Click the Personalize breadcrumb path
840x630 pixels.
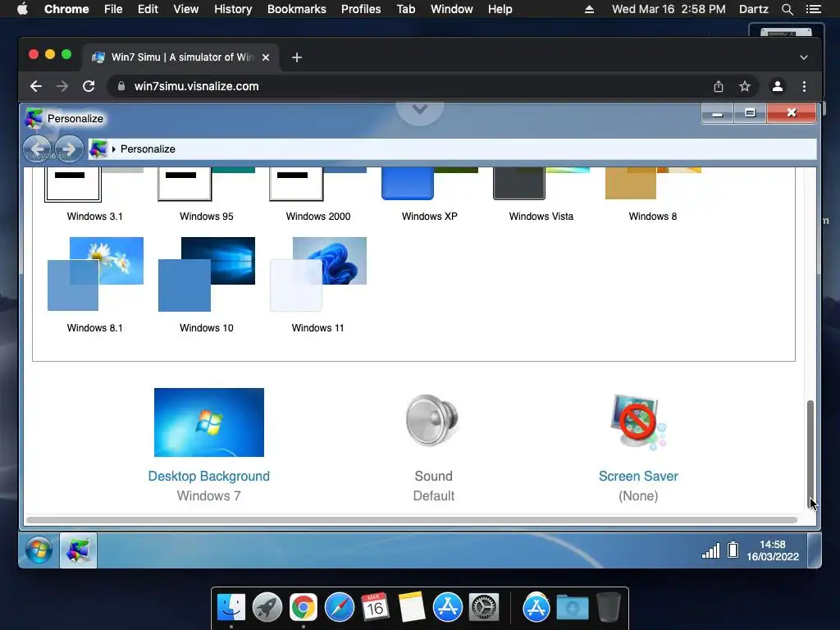pos(148,149)
